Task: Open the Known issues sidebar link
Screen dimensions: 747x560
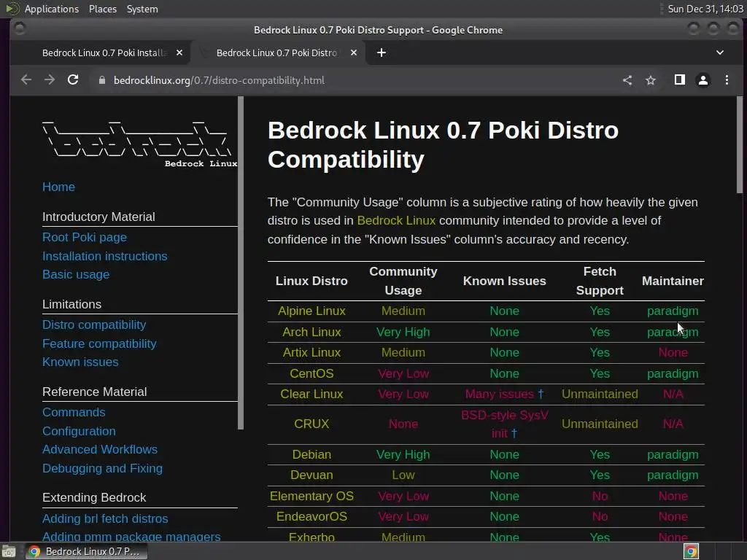Action: (80, 362)
